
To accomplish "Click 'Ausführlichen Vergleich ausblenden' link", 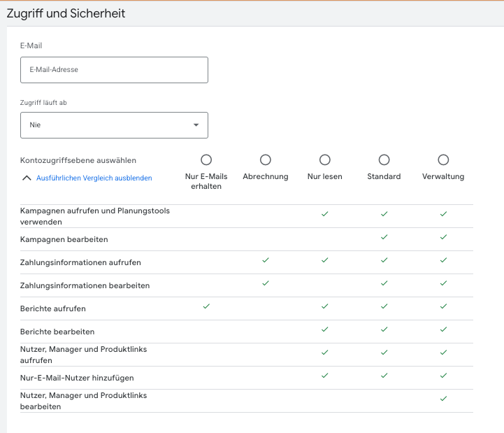I will (94, 178).
